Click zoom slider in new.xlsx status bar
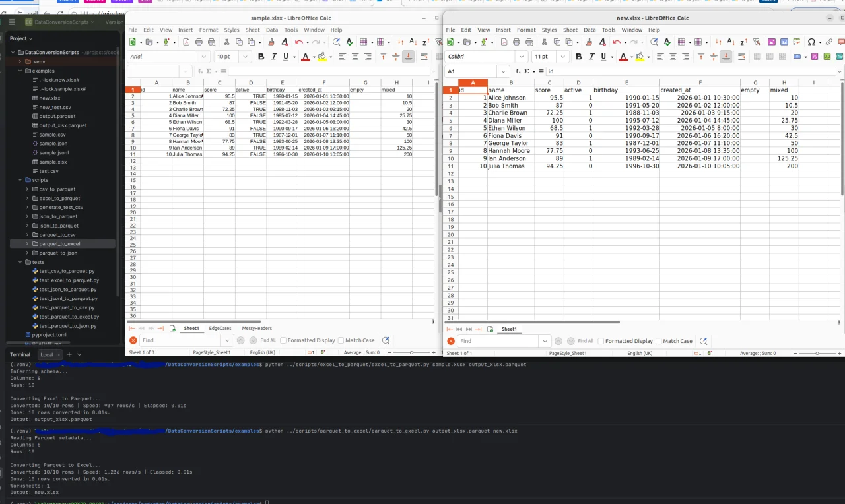The image size is (845, 504). (817, 353)
